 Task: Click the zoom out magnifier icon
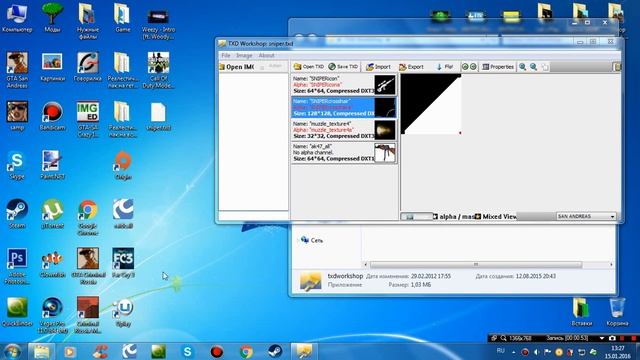[533, 67]
